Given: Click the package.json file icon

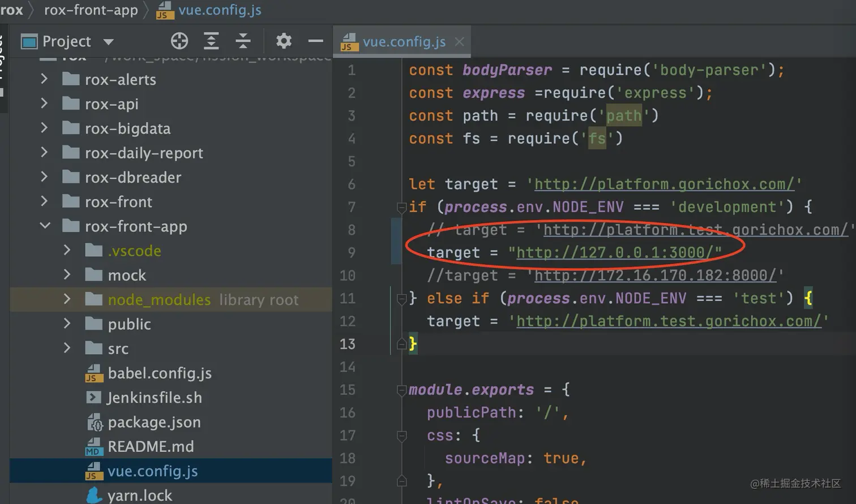Looking at the screenshot, I should (94, 422).
